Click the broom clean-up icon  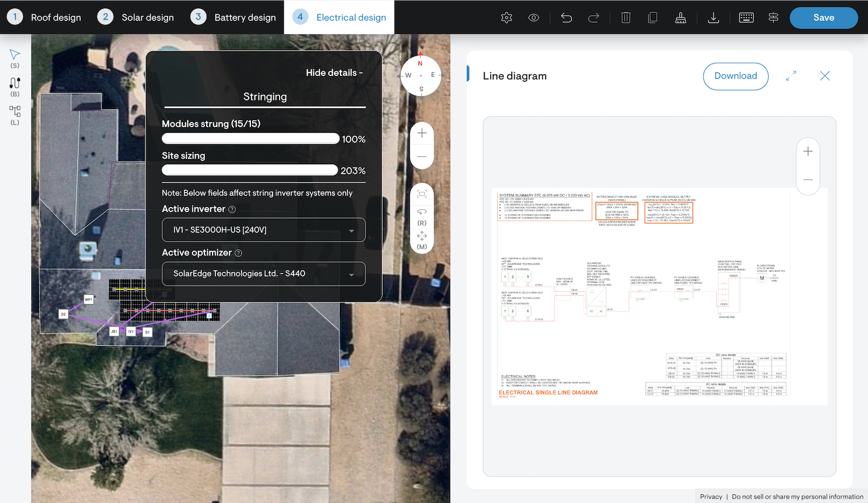click(681, 18)
